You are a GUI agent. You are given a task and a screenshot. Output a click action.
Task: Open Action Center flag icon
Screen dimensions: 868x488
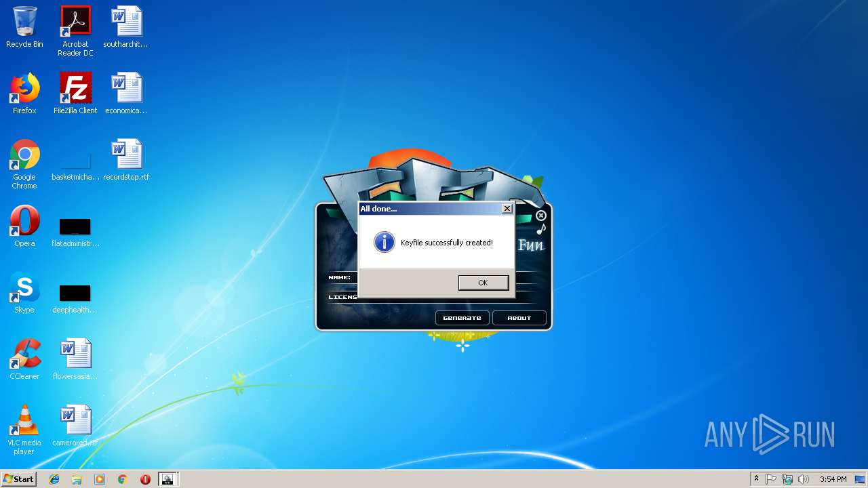point(771,479)
